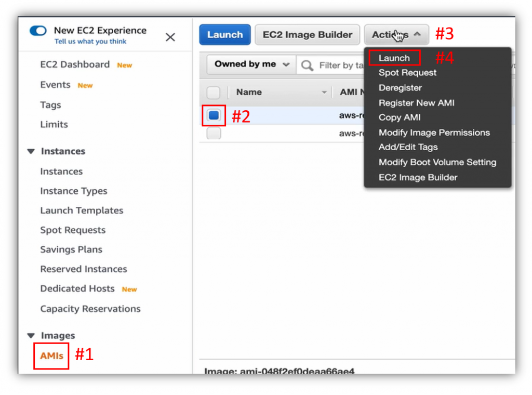Go to Events in the sidebar
Screen dimensions: 532x395
(55, 85)
